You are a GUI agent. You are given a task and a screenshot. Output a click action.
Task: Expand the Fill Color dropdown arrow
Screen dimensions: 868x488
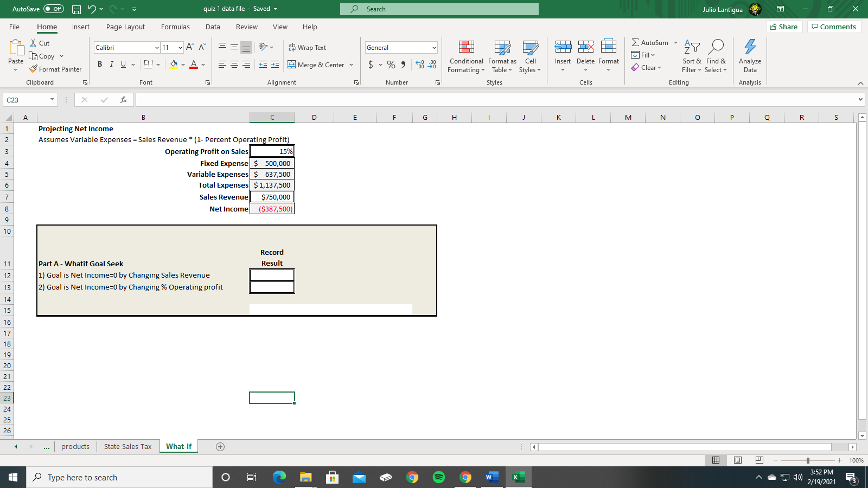[183, 65]
